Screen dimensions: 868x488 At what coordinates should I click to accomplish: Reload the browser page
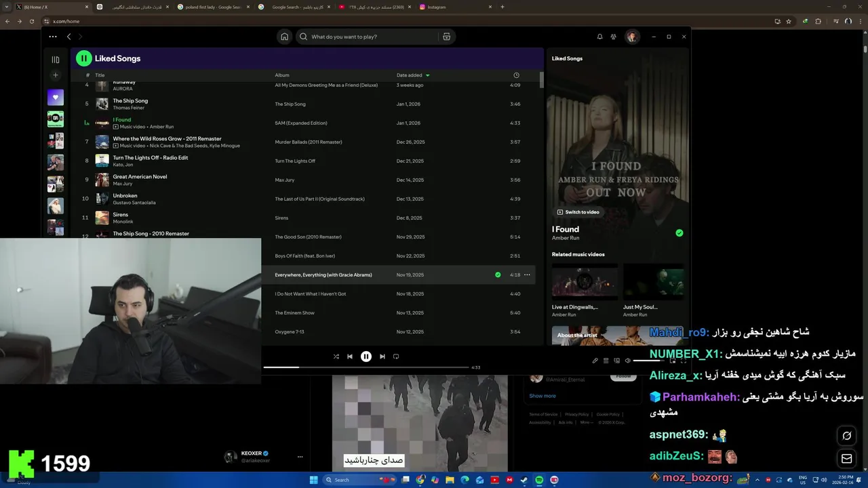(31, 21)
